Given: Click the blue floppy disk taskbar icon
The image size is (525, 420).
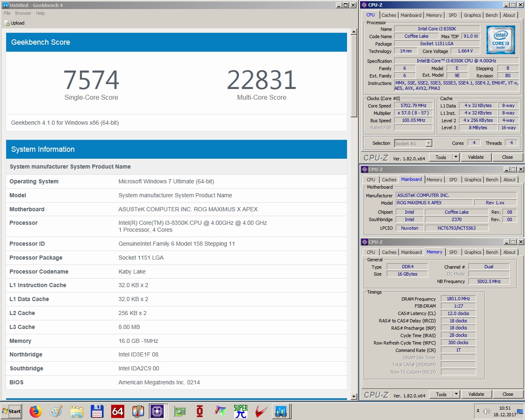Looking at the screenshot, I should [x=97, y=411].
